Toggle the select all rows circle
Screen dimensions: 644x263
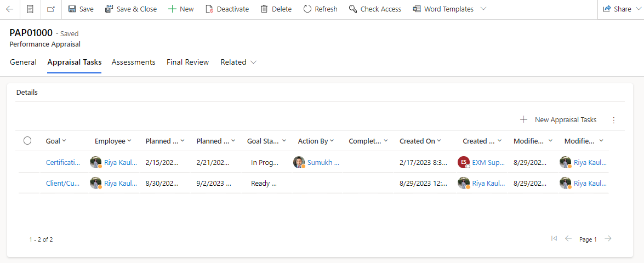[x=27, y=141]
